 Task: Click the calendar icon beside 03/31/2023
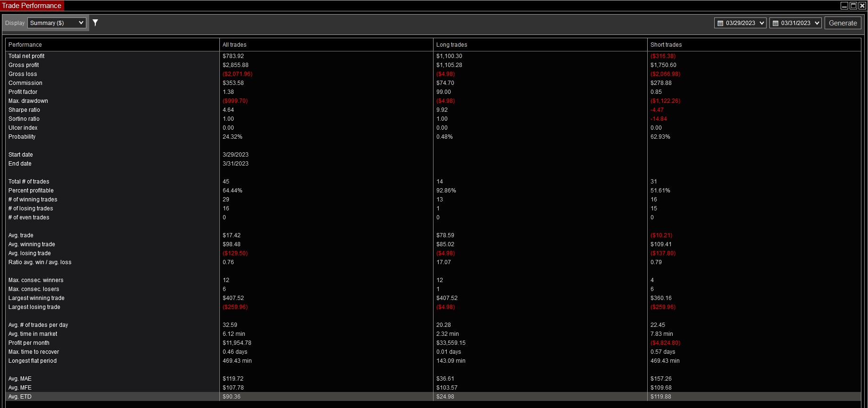click(x=776, y=23)
